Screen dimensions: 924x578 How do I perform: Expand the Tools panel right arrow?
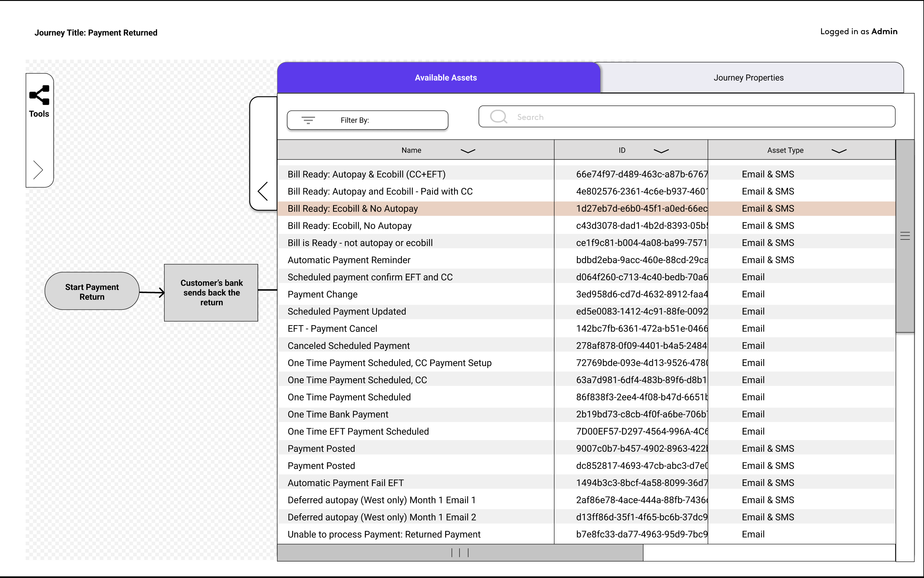(x=38, y=170)
